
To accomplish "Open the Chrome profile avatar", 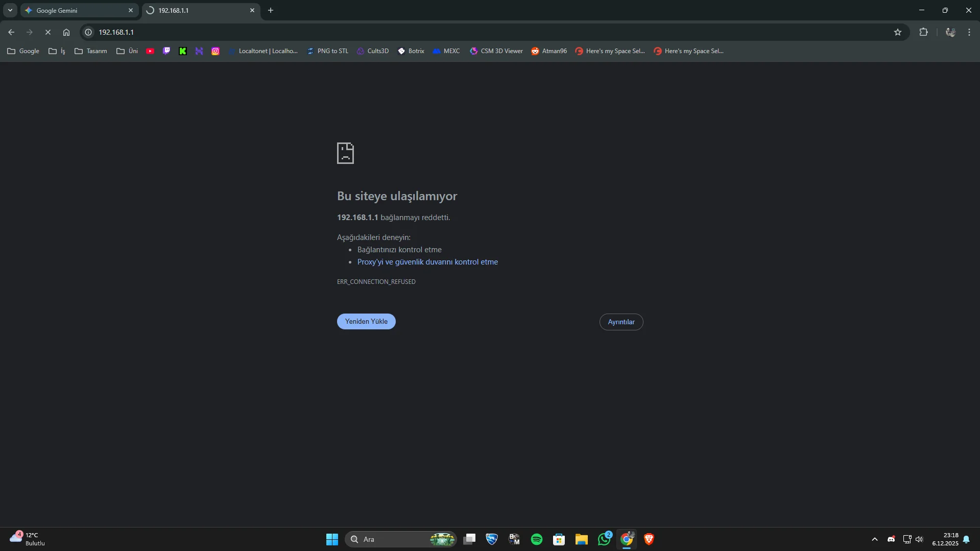I will coord(950,32).
